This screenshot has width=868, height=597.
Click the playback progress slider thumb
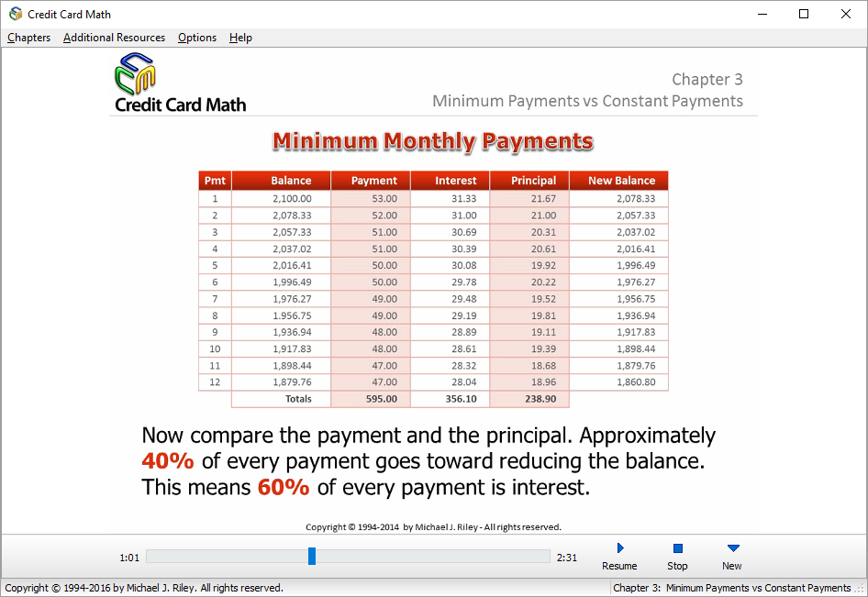(x=312, y=556)
